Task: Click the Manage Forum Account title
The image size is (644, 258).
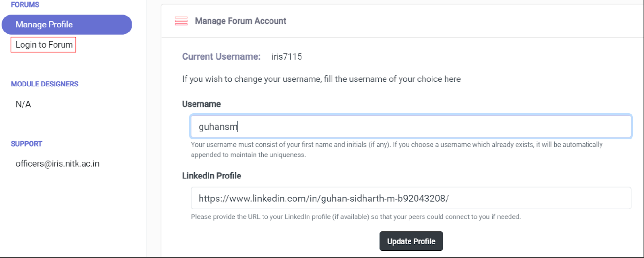Action: click(240, 21)
